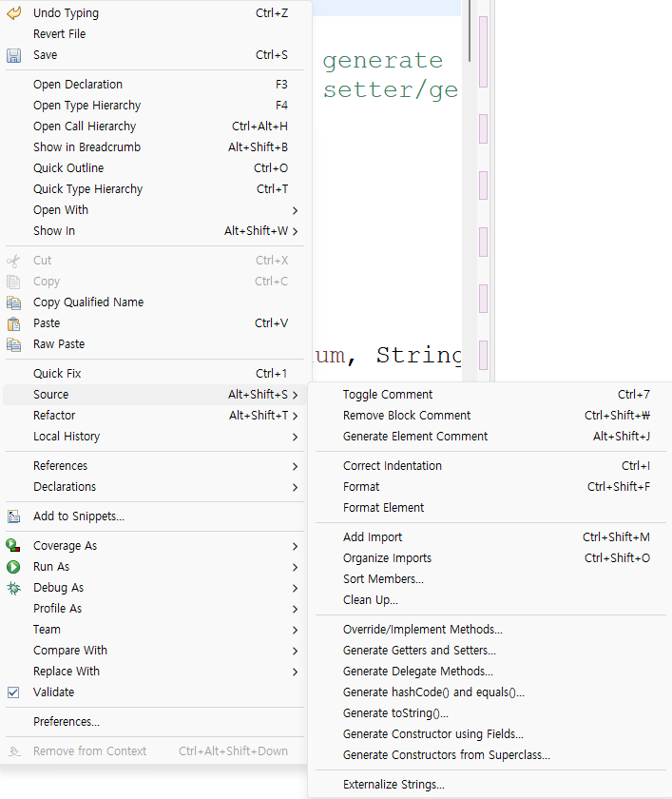Expand the Compare With submenu arrow
This screenshot has width=672, height=799.
pyautogui.click(x=296, y=652)
